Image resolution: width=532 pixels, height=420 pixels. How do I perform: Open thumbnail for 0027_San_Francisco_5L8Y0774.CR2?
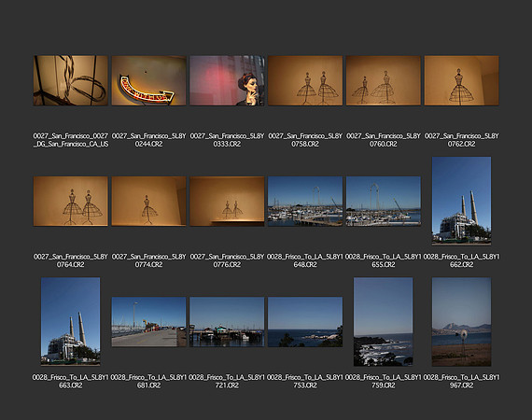pyautogui.click(x=149, y=202)
